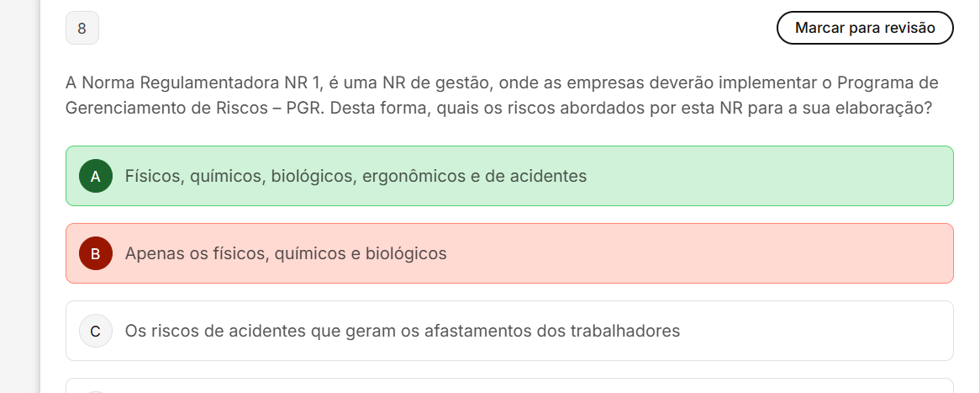Viewport: 980px width, 393px height.
Task: Click the word trabalhadores in option C
Action: point(625,331)
